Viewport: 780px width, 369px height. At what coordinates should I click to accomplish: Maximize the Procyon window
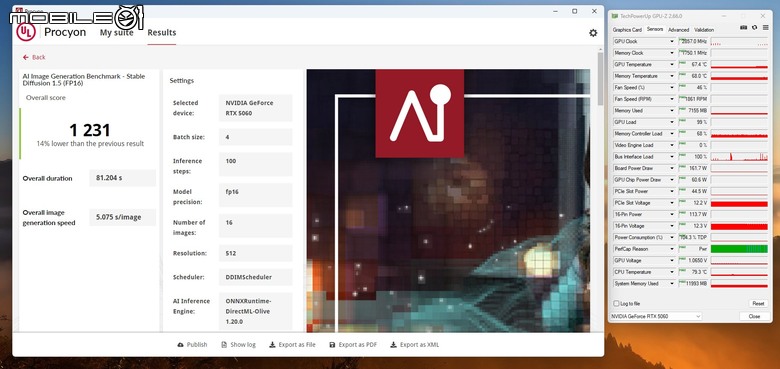point(575,11)
